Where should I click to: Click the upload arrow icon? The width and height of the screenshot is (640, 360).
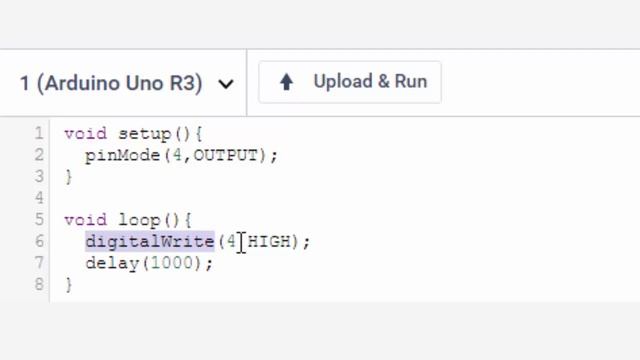pyautogui.click(x=287, y=82)
